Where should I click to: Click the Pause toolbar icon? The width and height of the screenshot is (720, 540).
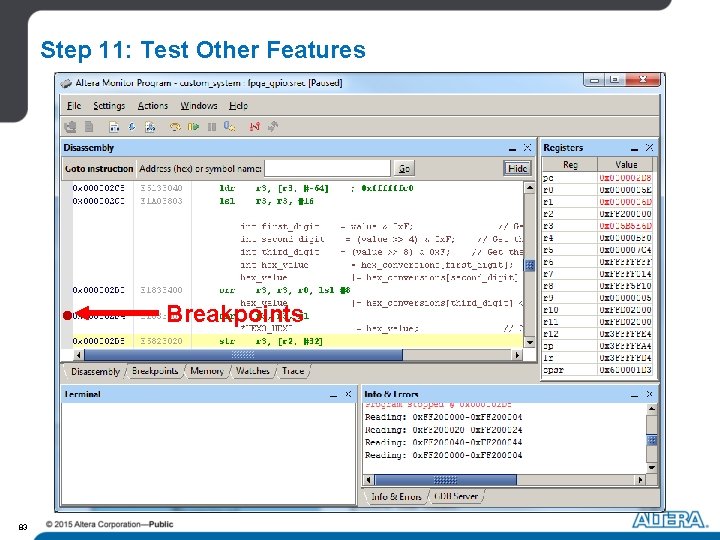tap(212, 127)
